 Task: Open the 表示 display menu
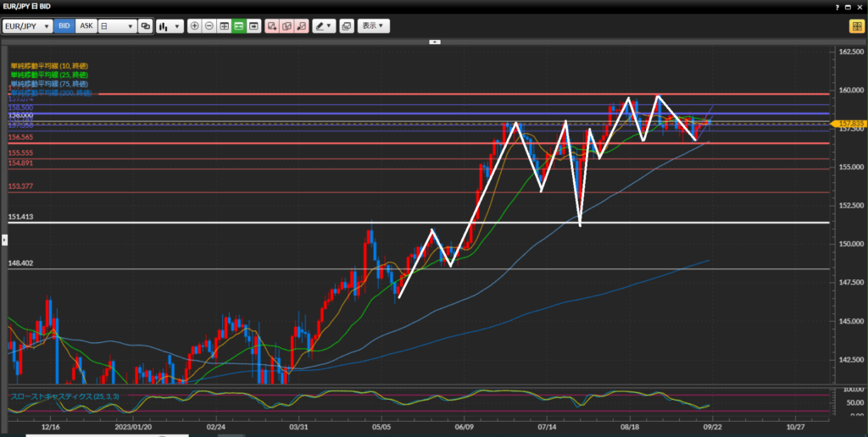[373, 26]
